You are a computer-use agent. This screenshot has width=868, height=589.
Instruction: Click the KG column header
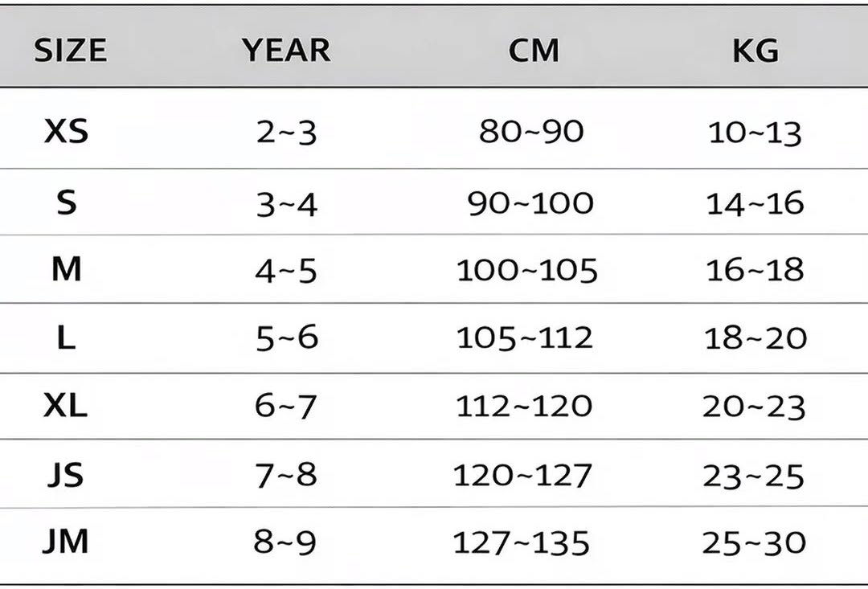coord(755,51)
